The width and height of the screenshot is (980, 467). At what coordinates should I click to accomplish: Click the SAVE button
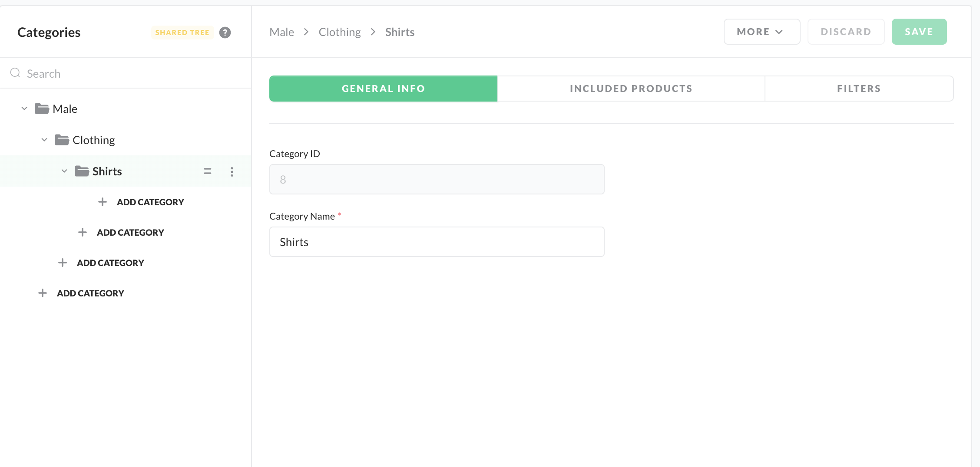pos(919,32)
